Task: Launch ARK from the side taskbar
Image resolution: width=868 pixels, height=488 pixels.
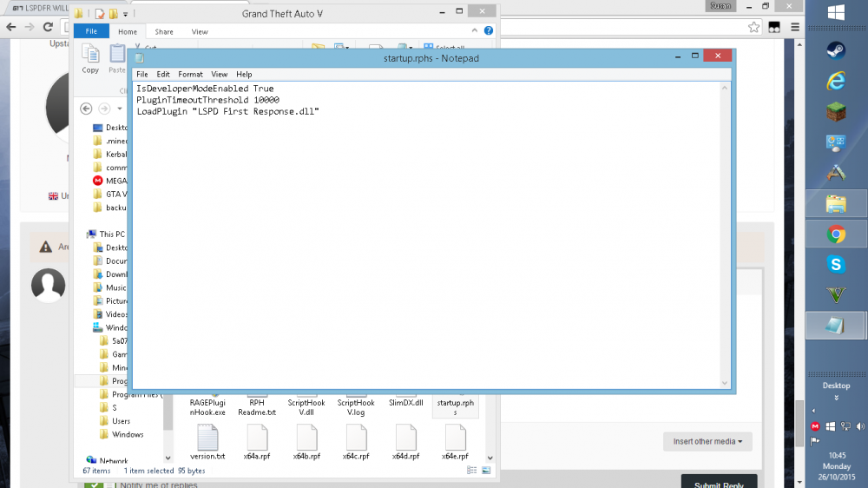Action: pyautogui.click(x=836, y=174)
